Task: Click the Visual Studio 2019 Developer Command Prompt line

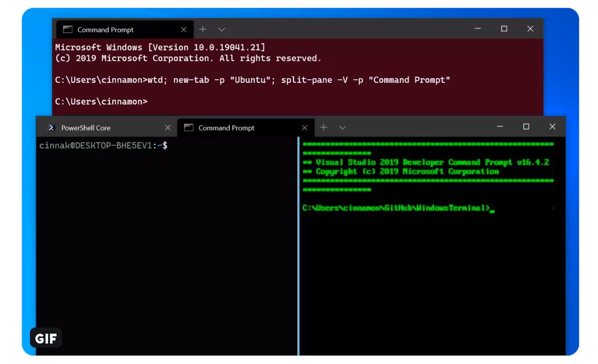Action: click(426, 163)
